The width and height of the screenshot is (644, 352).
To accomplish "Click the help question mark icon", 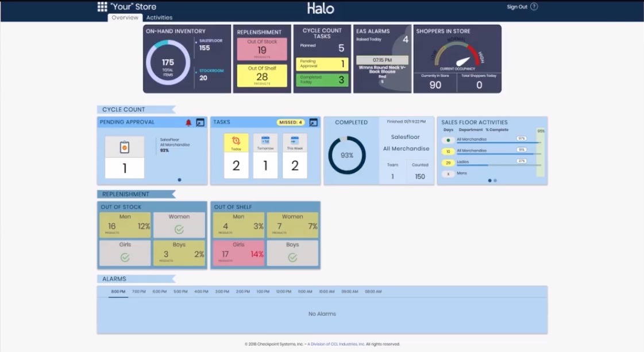I will click(x=534, y=6).
